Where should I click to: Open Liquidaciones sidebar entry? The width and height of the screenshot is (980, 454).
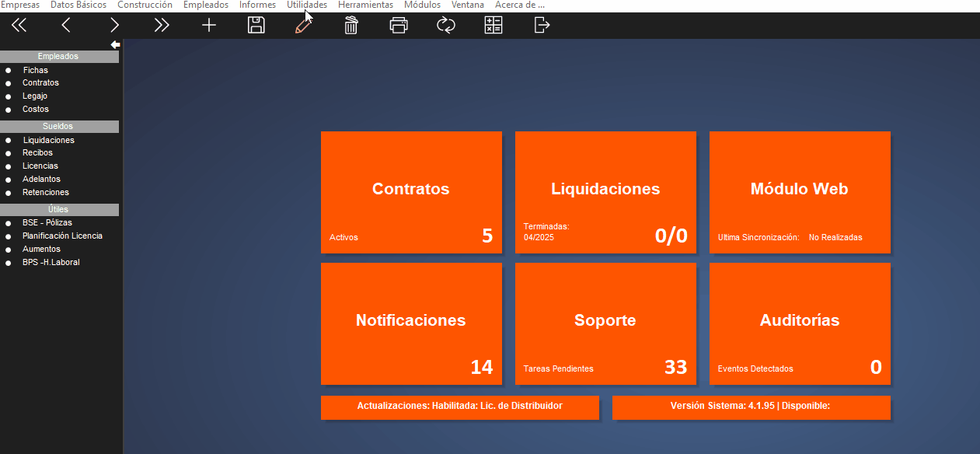coord(48,140)
